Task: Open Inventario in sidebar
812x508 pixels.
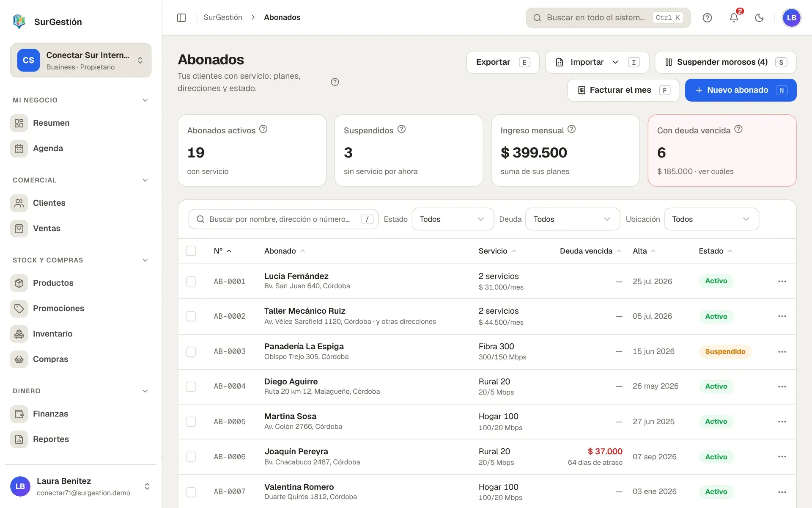Action: [81, 334]
